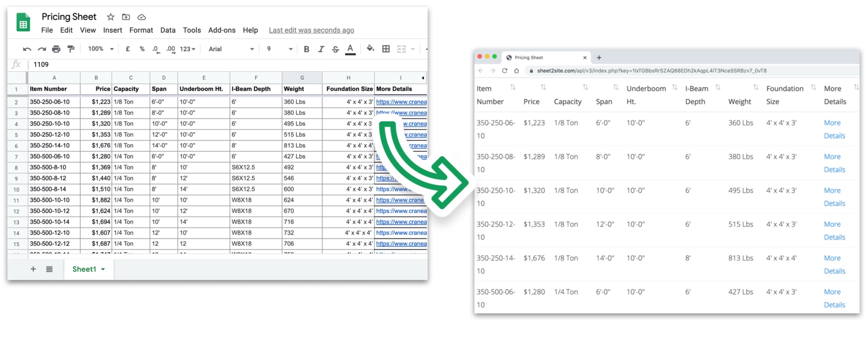The width and height of the screenshot is (868, 348).
Task: Open the Format menu
Action: pos(141,30)
